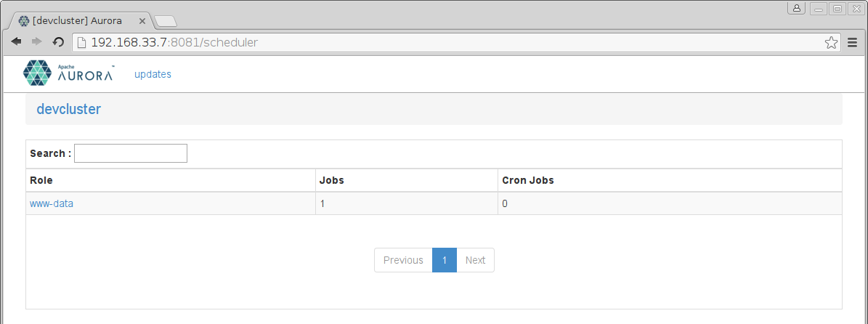Click the Apache Aurora logo
The width and height of the screenshot is (868, 324).
(x=68, y=73)
